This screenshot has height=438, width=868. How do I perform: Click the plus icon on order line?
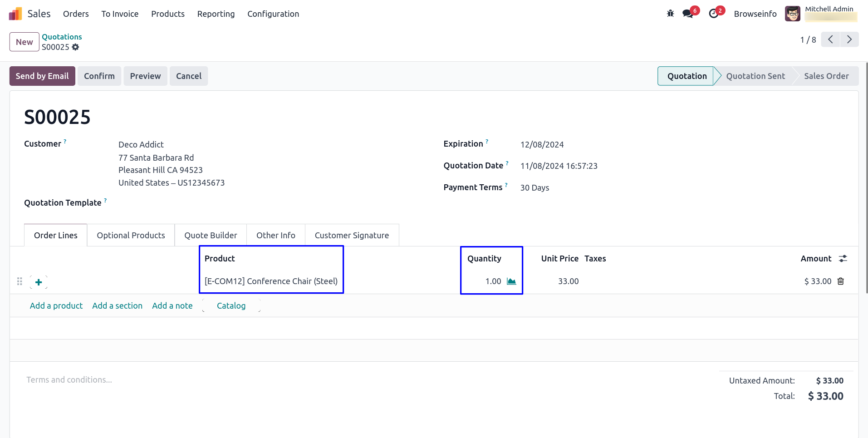(39, 282)
